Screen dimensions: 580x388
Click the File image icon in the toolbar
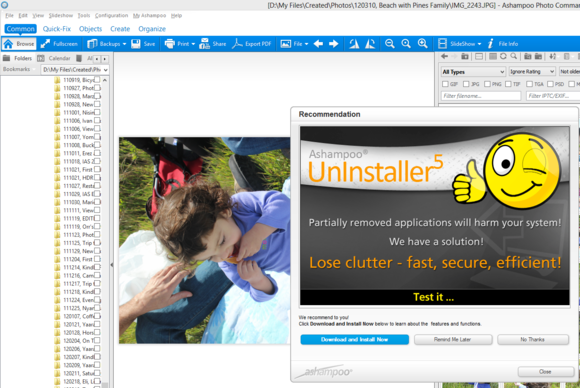pos(286,44)
